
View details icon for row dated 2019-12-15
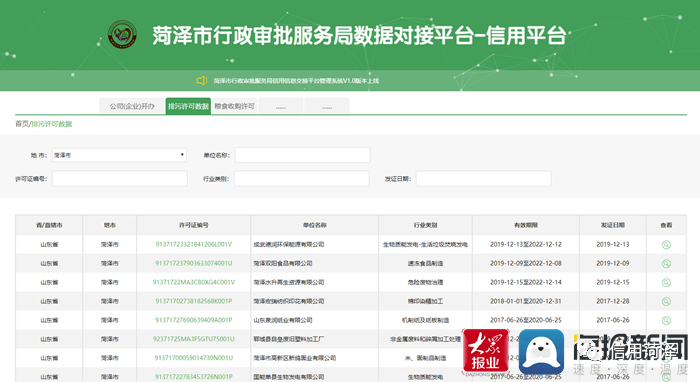(666, 282)
